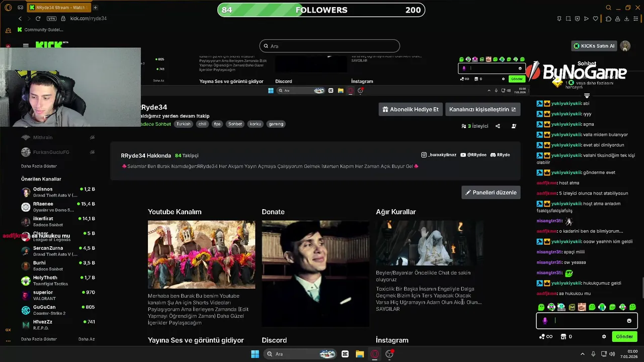Image resolution: width=644 pixels, height=362 pixels.
Task: Select the Turkish tag
Action: 184,124
